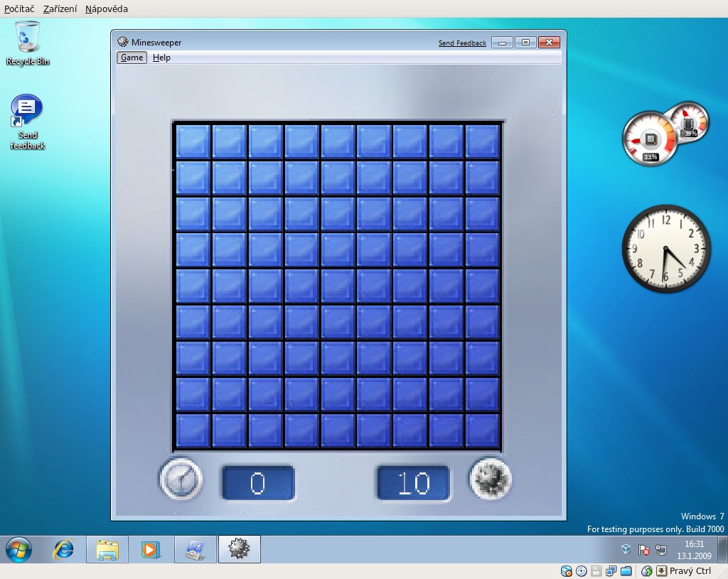Open the Action Center flag tray icon
The image size is (728, 579).
click(x=644, y=550)
